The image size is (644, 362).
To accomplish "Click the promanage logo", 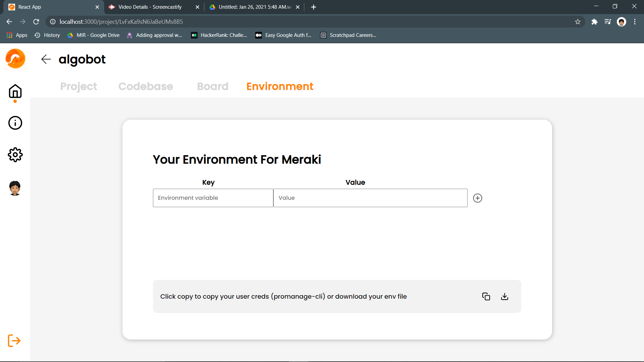I will click(x=15, y=59).
